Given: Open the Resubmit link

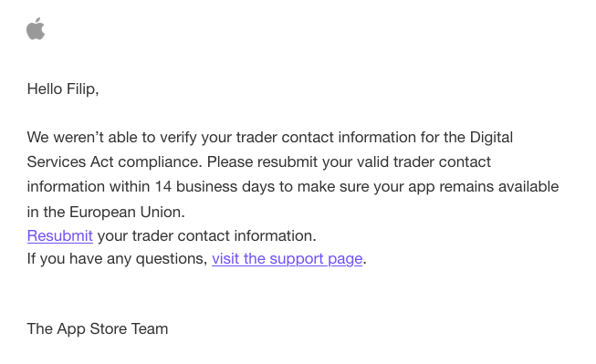Looking at the screenshot, I should click(60, 236).
